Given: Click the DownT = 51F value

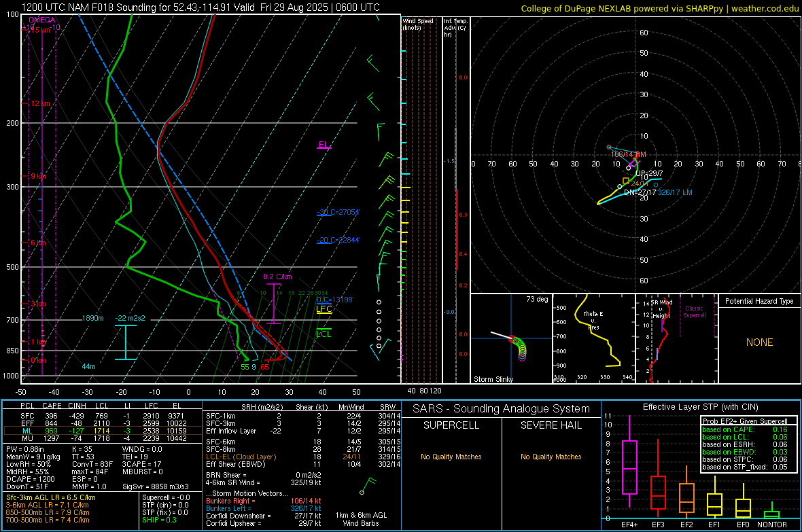Looking at the screenshot, I should (27, 487).
